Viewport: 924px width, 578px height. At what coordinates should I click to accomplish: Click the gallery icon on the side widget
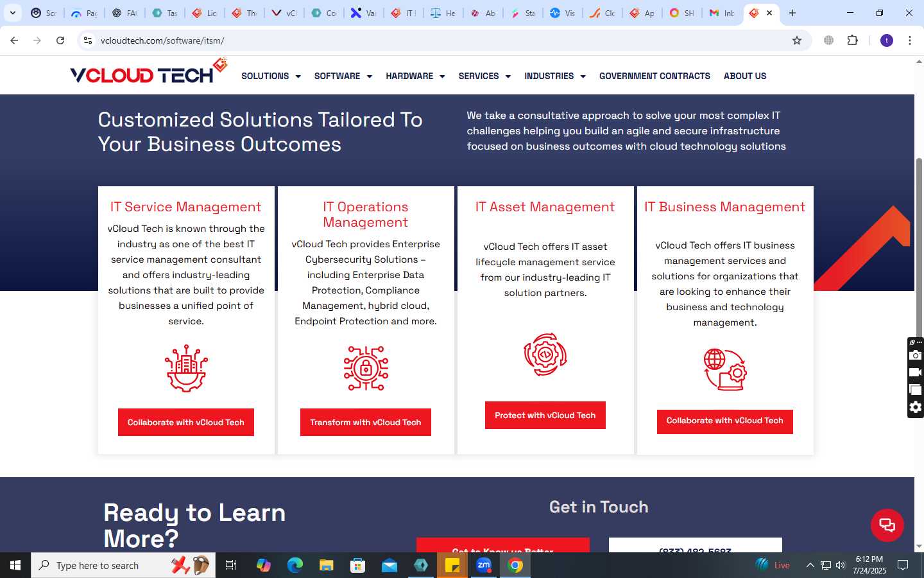[916, 390]
